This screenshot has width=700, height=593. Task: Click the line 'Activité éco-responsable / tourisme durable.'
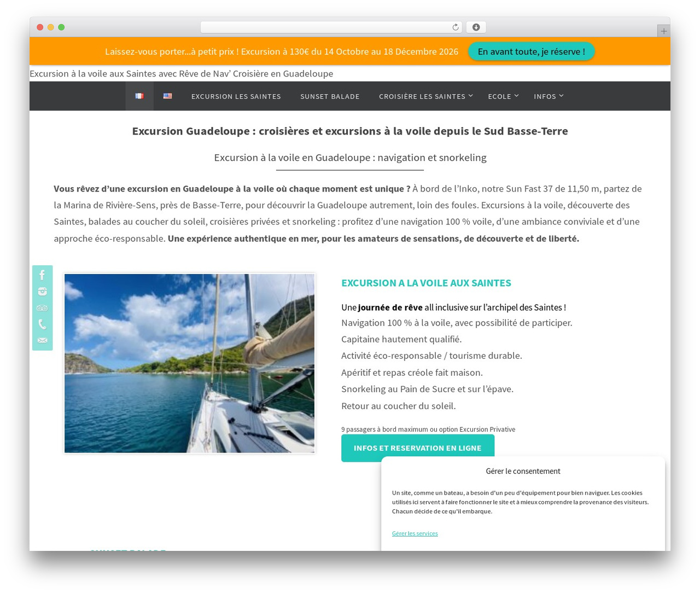tap(431, 356)
